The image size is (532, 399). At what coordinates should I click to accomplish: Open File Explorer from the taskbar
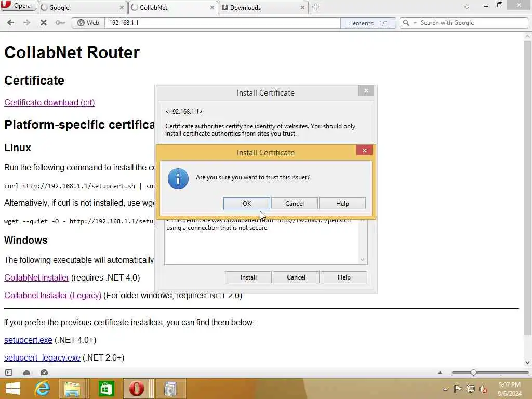coord(72,389)
